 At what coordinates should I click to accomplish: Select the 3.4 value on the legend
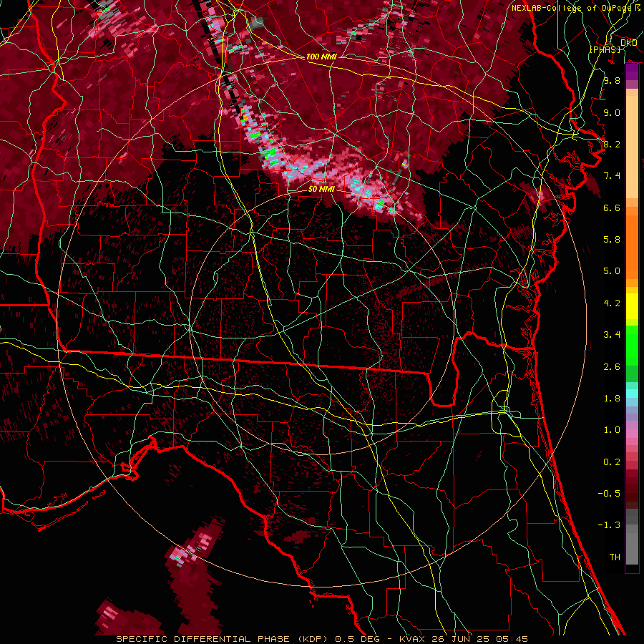tap(612, 335)
